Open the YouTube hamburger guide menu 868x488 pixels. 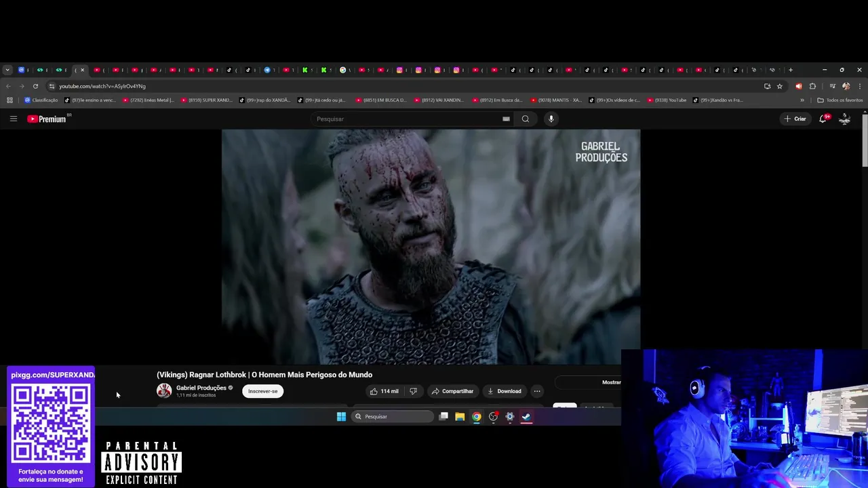pos(13,119)
